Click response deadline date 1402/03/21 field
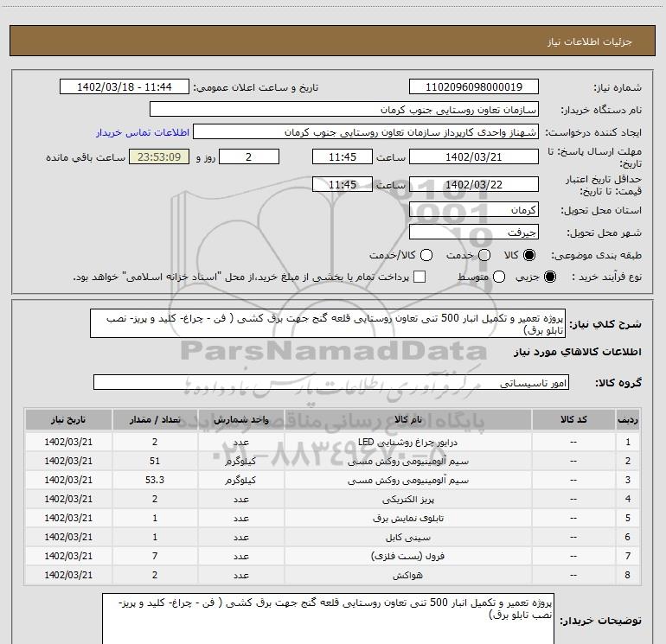The width and height of the screenshot is (666, 644). pyautogui.click(x=474, y=156)
